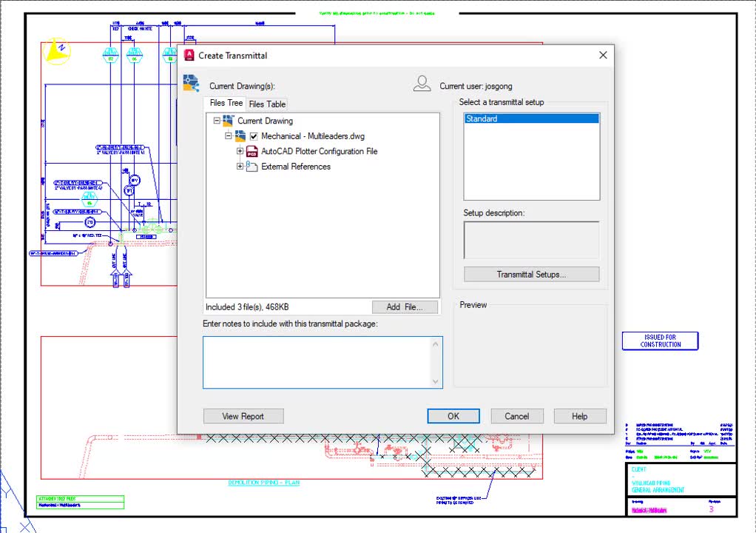This screenshot has width=756, height=533.
Task: Switch to the Files Table tab
Action: (267, 104)
